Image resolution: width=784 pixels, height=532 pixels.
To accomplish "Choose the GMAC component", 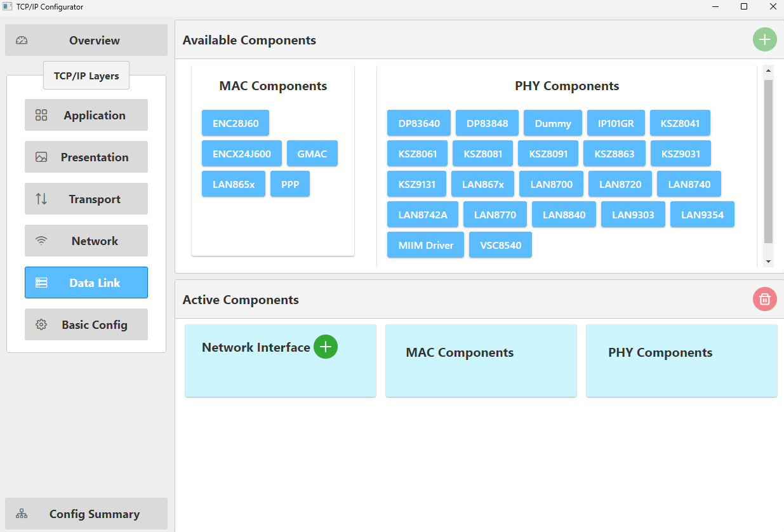I will point(312,154).
